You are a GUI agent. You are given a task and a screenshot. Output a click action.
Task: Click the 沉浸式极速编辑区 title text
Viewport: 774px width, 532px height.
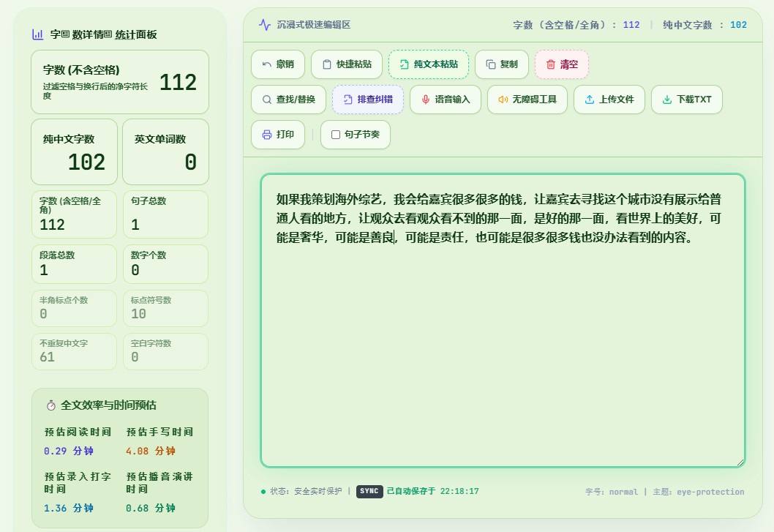(x=313, y=25)
